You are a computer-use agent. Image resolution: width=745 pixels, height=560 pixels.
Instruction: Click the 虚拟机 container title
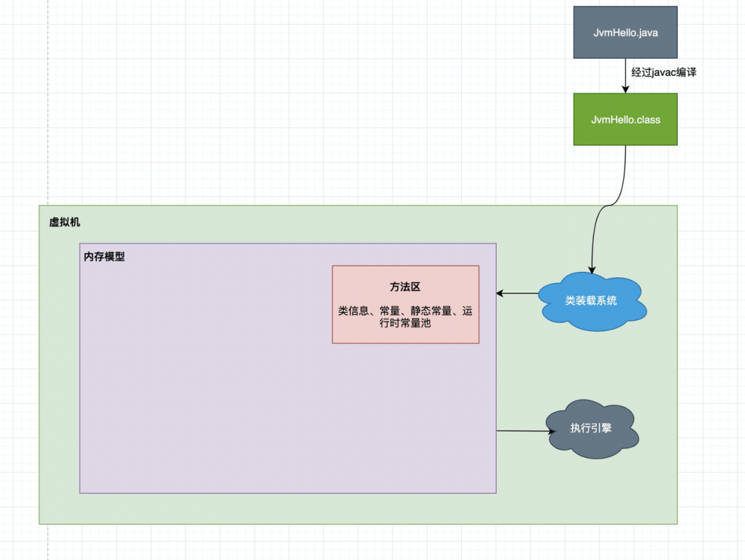tap(63, 222)
